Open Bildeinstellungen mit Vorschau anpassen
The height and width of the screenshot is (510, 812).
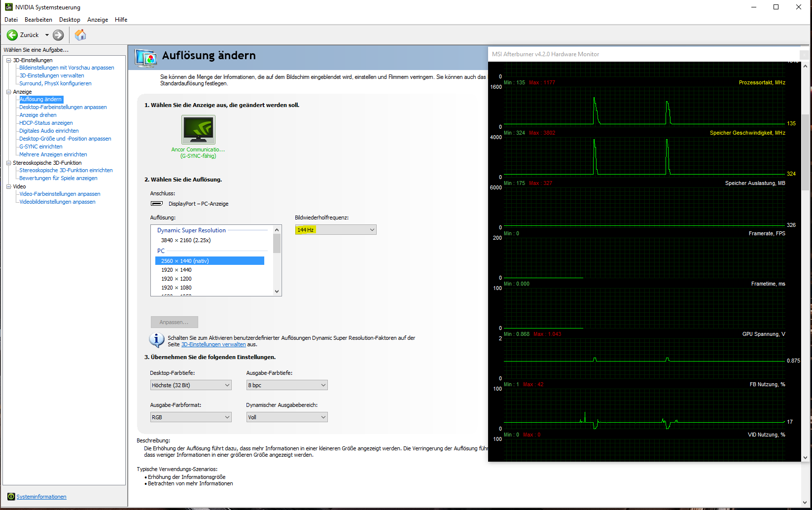(67, 68)
